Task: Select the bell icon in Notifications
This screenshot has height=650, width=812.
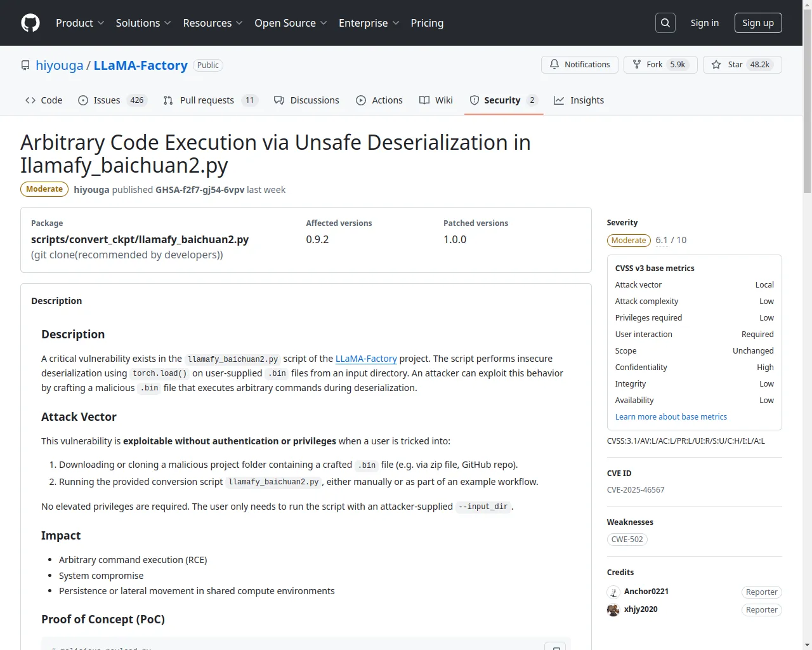Action: coord(554,65)
